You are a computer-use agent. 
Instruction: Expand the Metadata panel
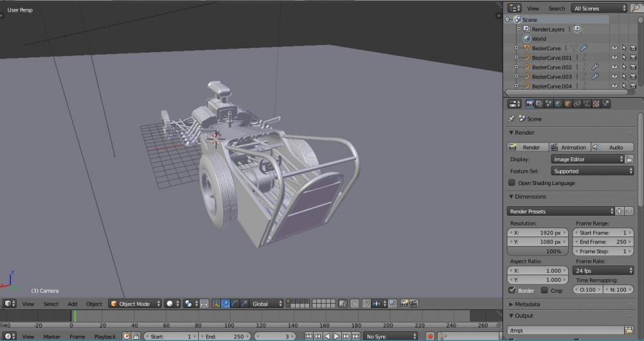tap(527, 304)
